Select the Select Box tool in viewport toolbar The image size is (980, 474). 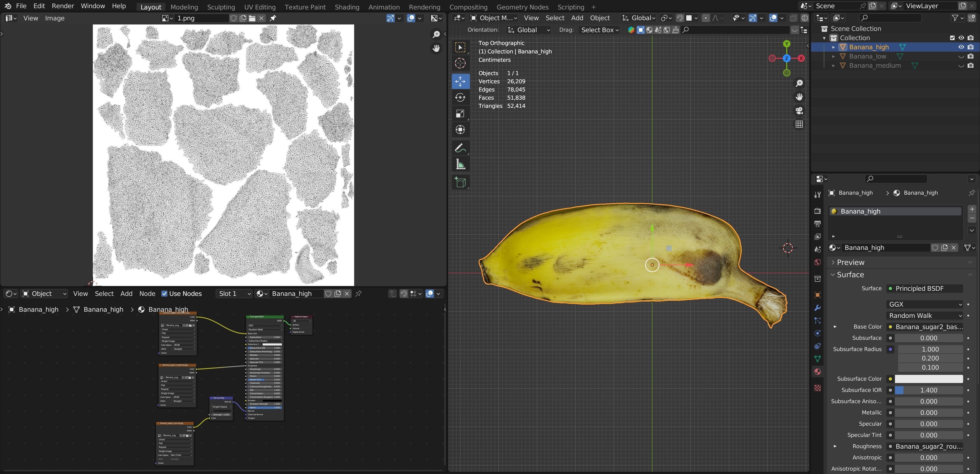tap(460, 47)
